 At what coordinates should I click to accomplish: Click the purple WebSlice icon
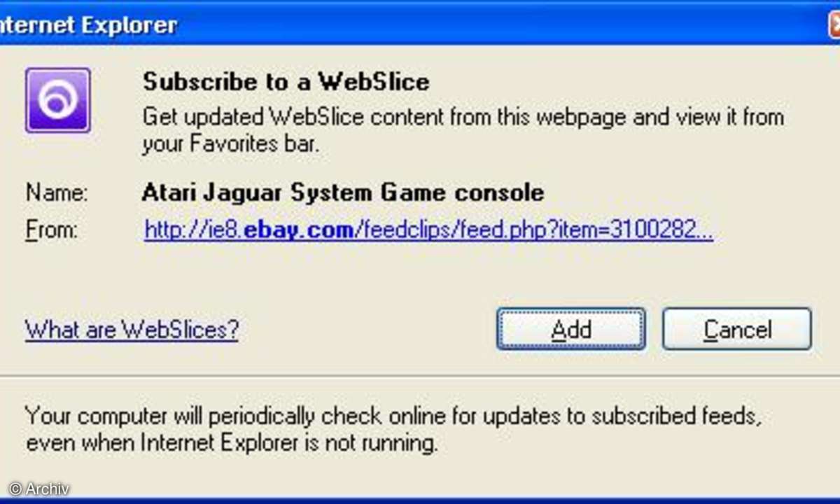point(57,100)
